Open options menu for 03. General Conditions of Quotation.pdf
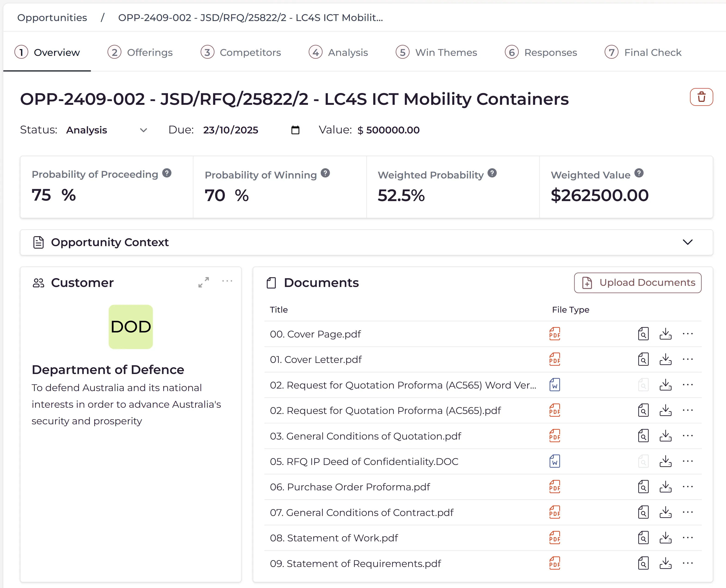Viewport: 726px width, 588px height. (687, 436)
